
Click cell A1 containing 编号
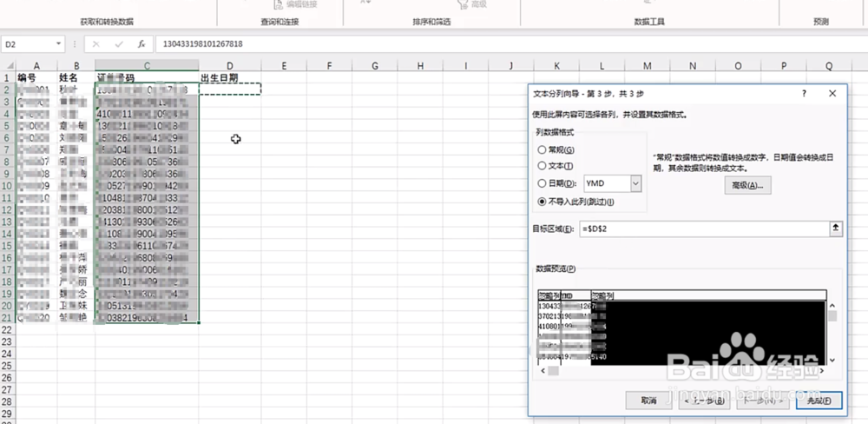[36, 78]
